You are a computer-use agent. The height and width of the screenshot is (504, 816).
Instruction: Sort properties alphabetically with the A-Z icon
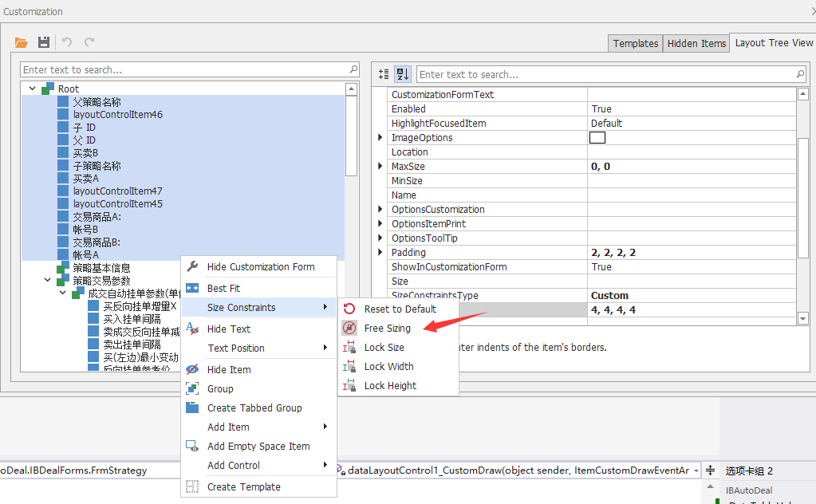click(x=400, y=73)
